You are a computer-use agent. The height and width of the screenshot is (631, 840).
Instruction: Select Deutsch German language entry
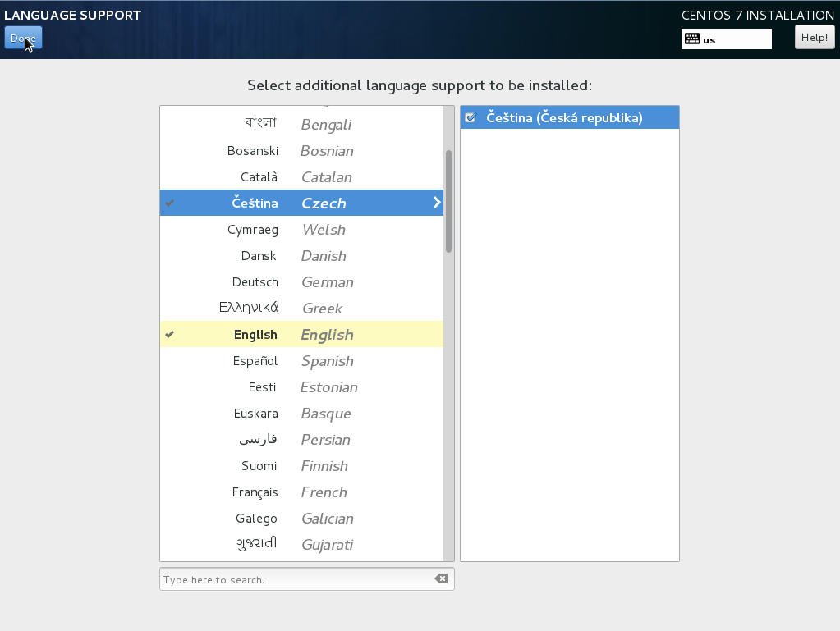click(301, 282)
